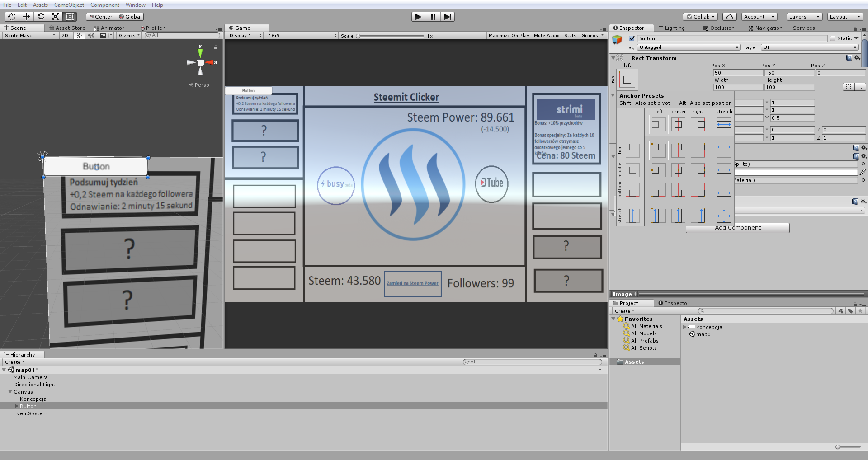Open the Account dropdown
Viewport: 868px width, 460px height.
(759, 17)
